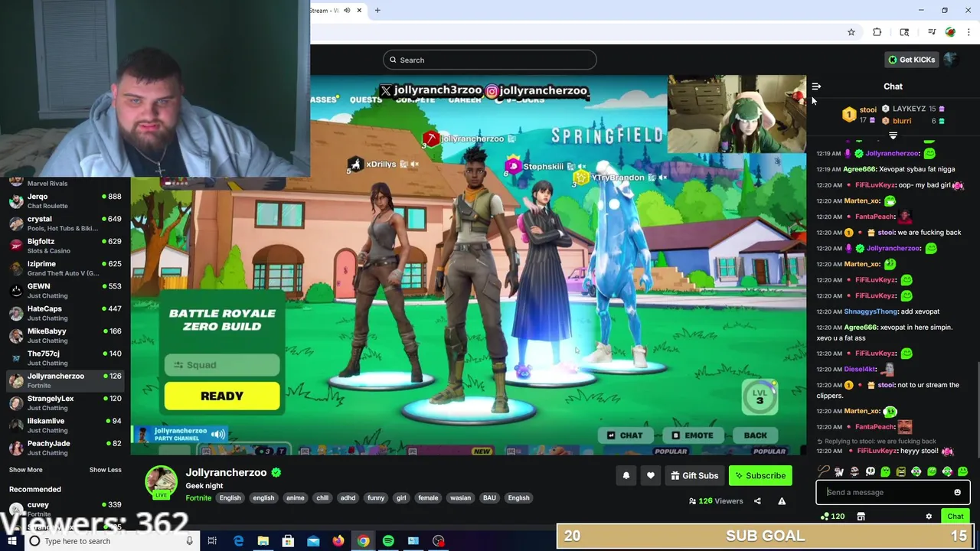Expand the chat leaderboard chevron
The height and width of the screenshot is (551, 980).
click(893, 135)
